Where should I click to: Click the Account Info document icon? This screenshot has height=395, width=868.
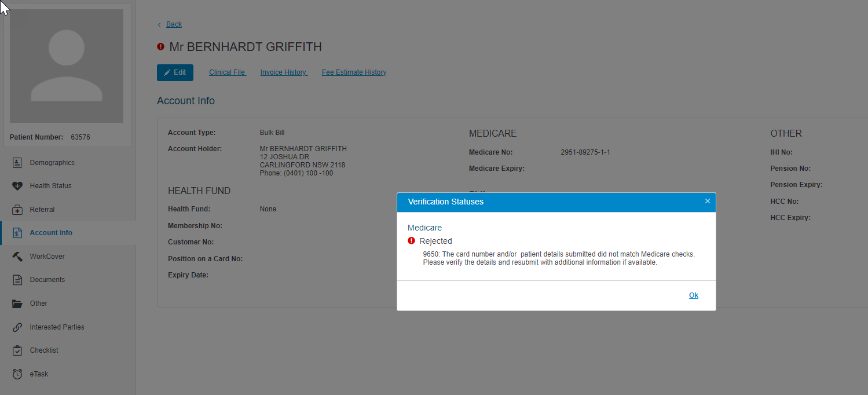[18, 233]
